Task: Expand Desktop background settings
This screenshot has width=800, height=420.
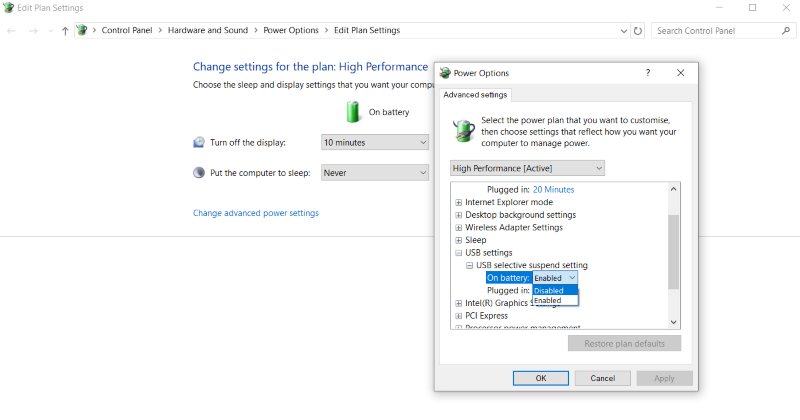Action: point(459,215)
